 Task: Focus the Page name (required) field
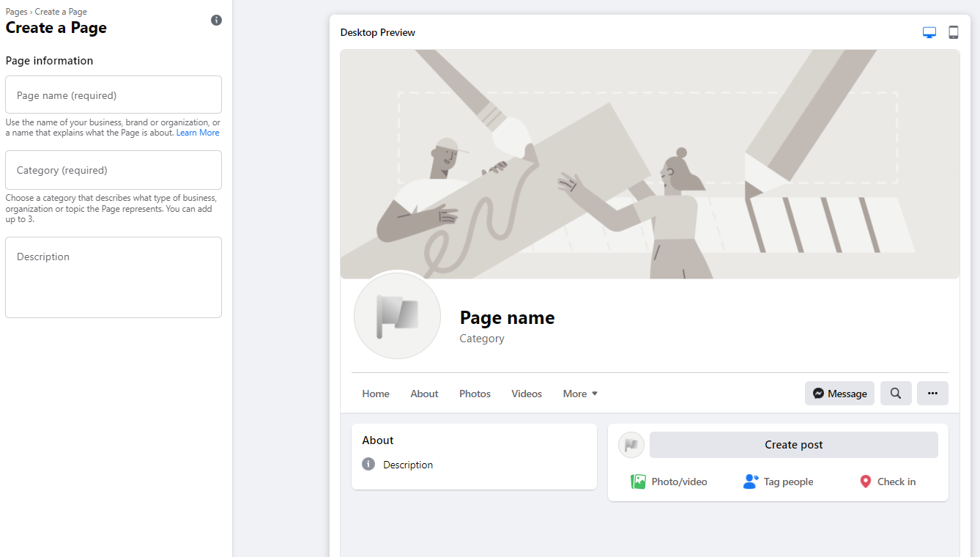coord(114,95)
